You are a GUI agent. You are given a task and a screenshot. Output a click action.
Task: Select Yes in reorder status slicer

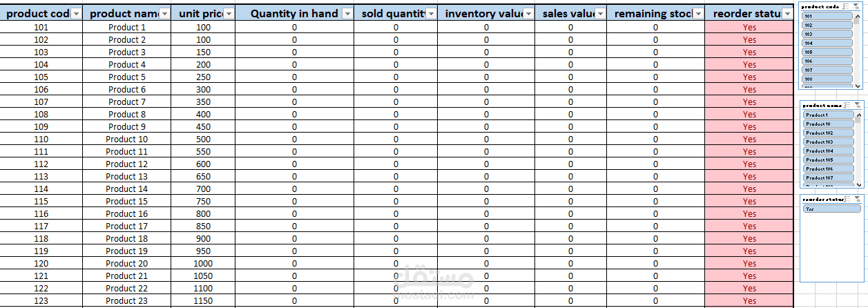point(832,209)
